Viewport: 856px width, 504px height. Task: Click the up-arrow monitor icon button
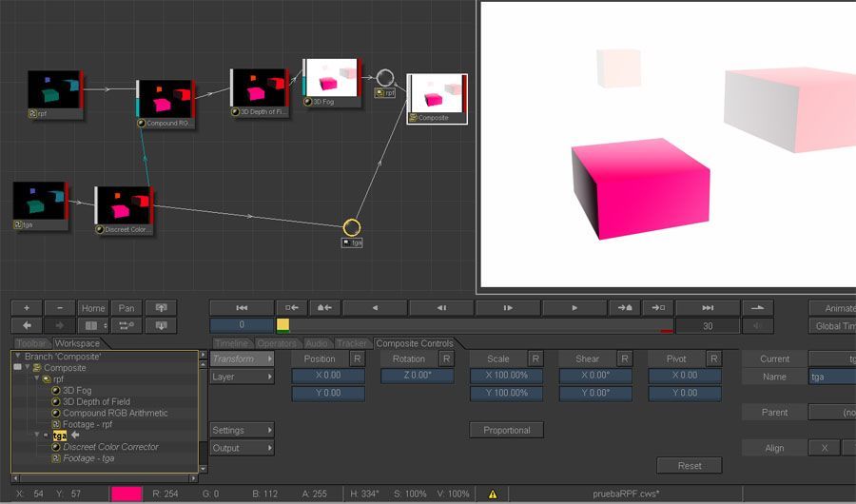[161, 308]
